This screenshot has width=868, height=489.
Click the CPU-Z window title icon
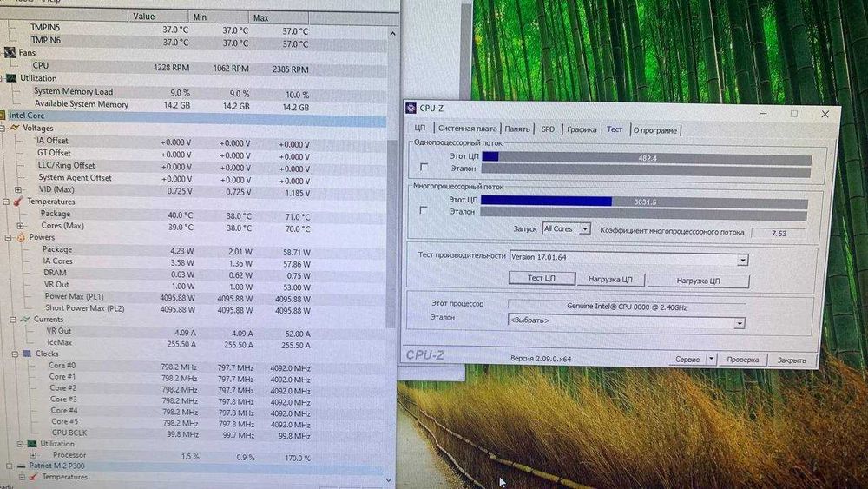pos(411,108)
